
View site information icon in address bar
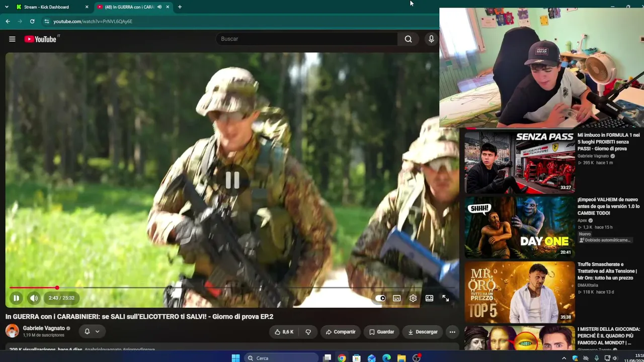47,22
